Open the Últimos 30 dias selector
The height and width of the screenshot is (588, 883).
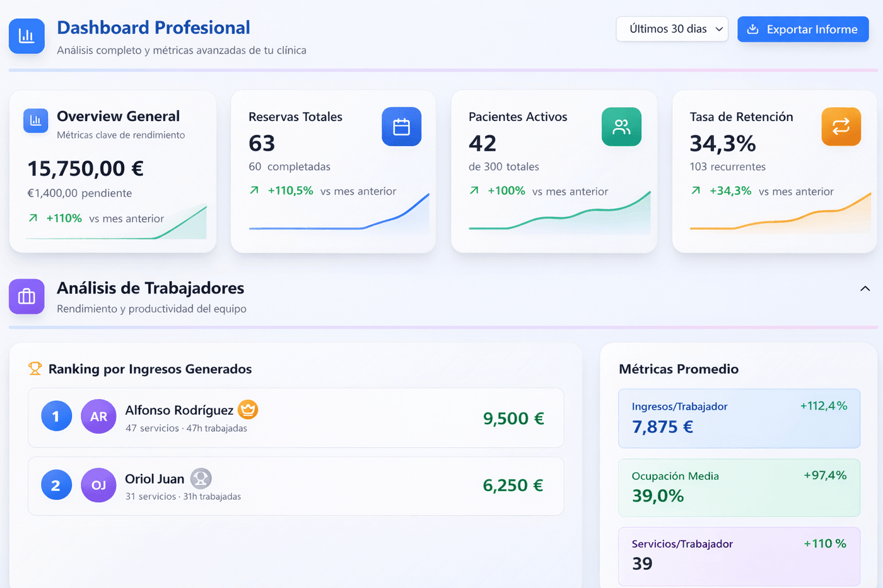pos(672,29)
